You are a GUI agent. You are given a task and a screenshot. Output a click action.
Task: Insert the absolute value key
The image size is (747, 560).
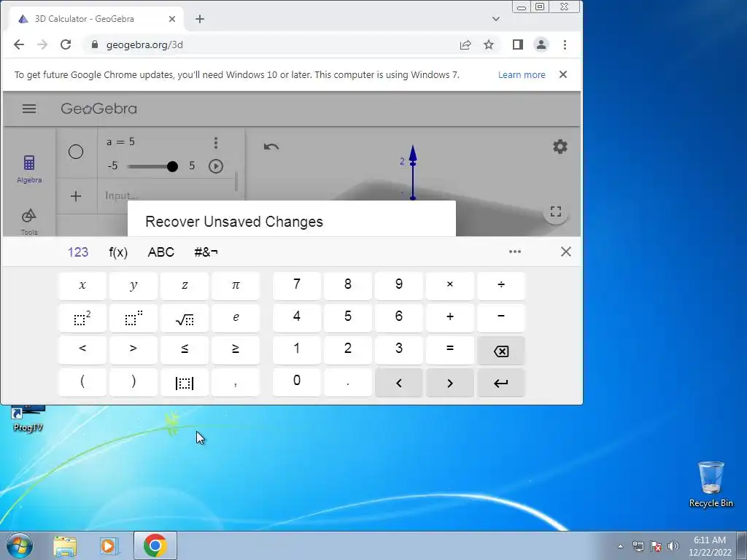pyautogui.click(x=185, y=382)
